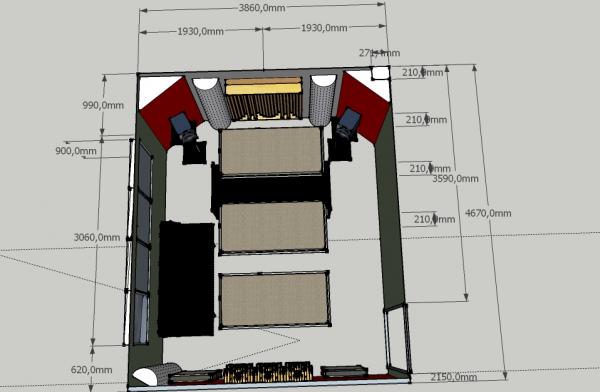Click the 4670,0mm room length dimension

tap(488, 213)
